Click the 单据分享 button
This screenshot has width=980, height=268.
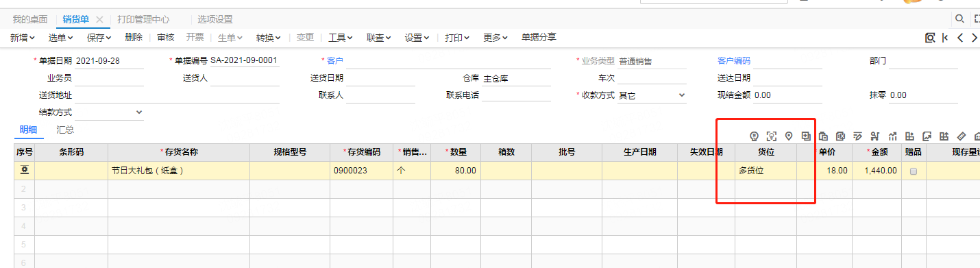pyautogui.click(x=539, y=38)
